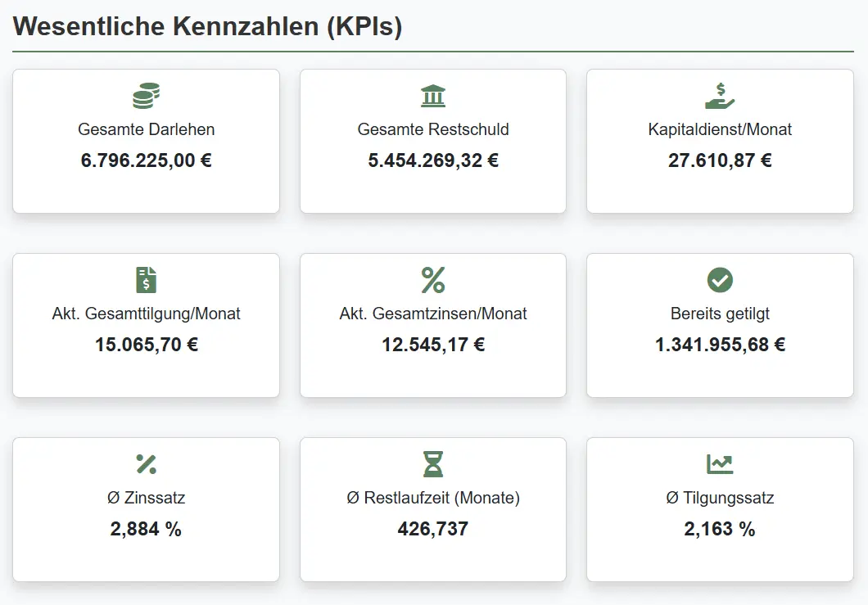Select the Gesamte Restschuld card
The width and height of the screenshot is (868, 605).
[x=432, y=141]
